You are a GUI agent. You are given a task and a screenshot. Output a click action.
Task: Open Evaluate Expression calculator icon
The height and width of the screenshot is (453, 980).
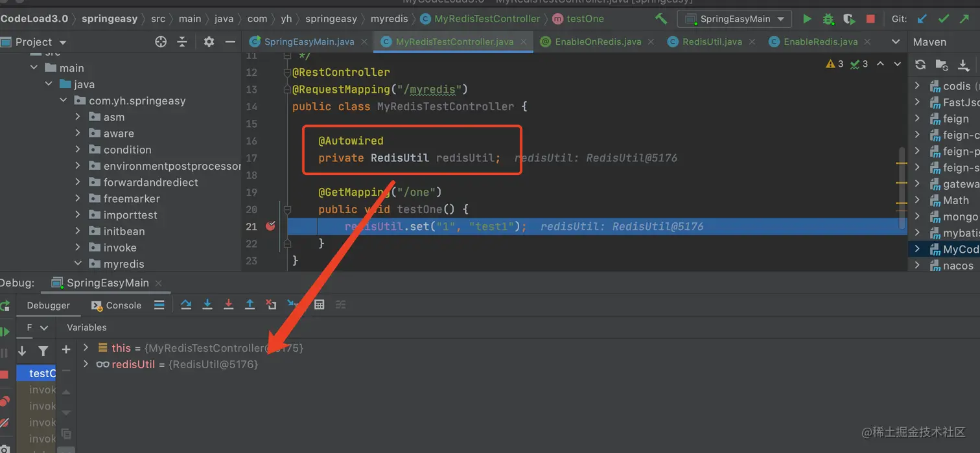point(319,305)
